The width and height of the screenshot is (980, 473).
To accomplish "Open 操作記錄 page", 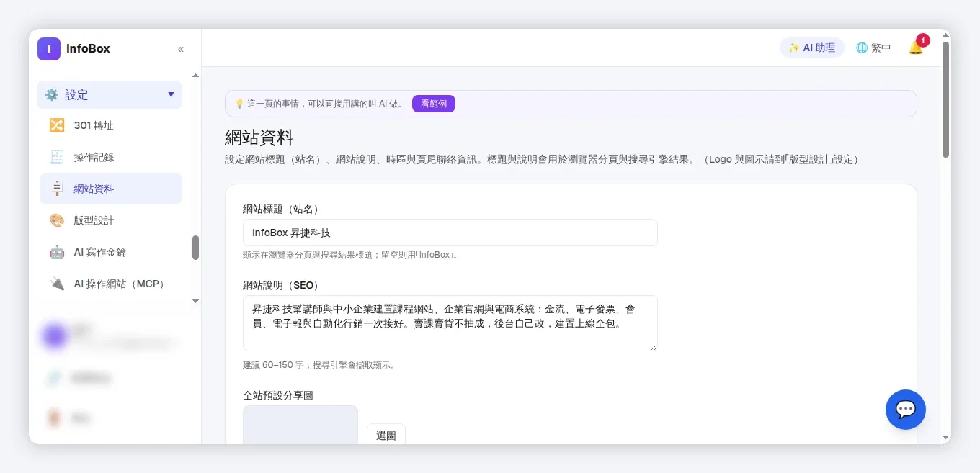I will pyautogui.click(x=111, y=157).
